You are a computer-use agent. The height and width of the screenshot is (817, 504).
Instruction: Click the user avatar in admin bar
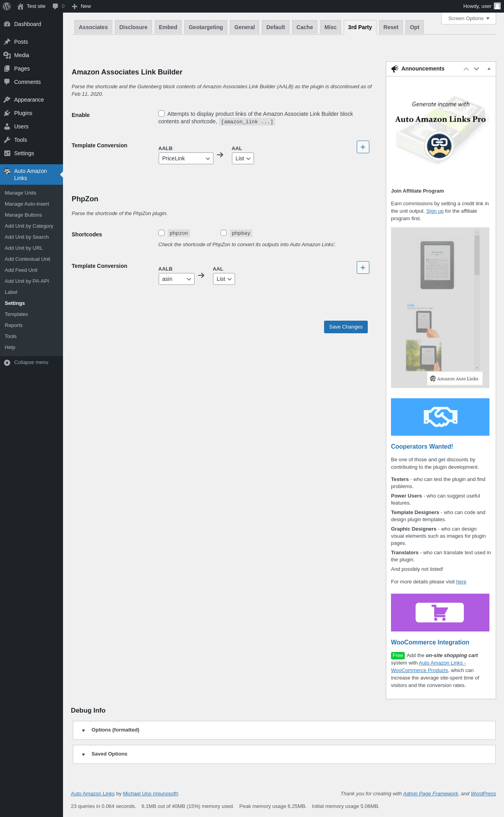[x=497, y=6]
